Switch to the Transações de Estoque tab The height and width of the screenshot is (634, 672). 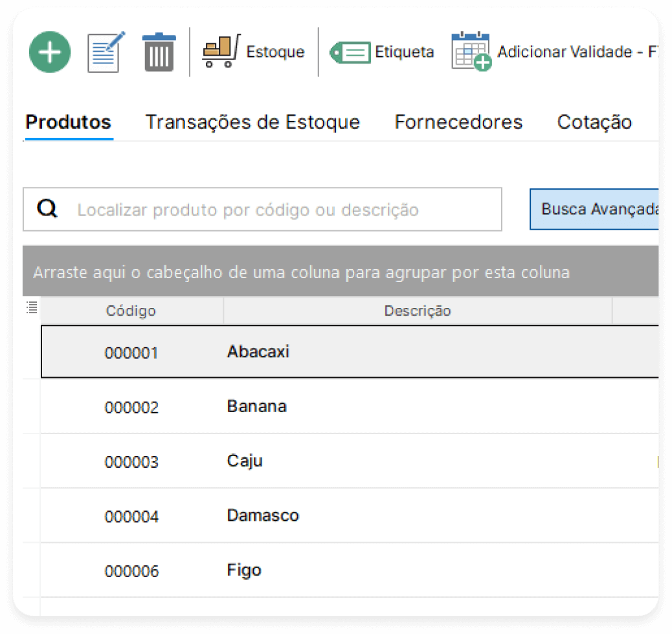(252, 122)
